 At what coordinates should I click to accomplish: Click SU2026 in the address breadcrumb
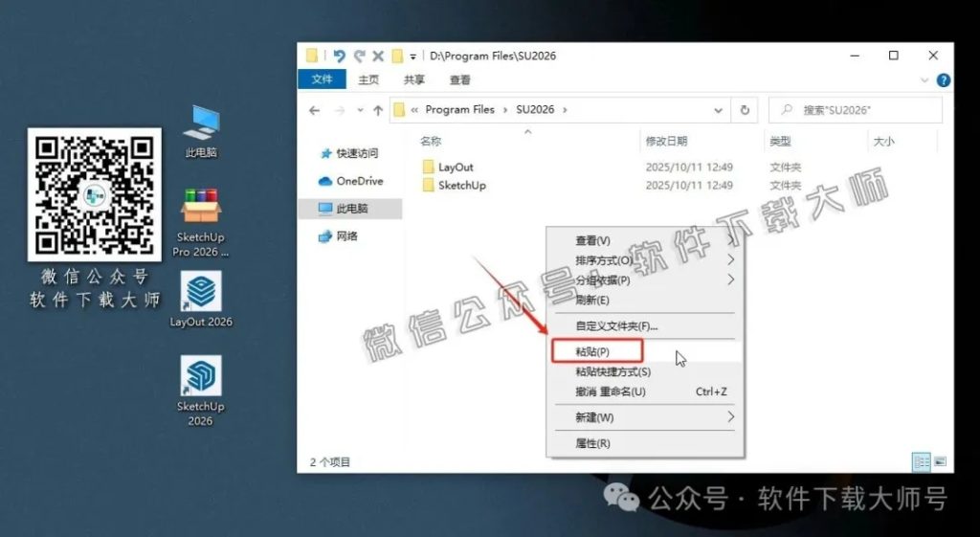(x=535, y=109)
